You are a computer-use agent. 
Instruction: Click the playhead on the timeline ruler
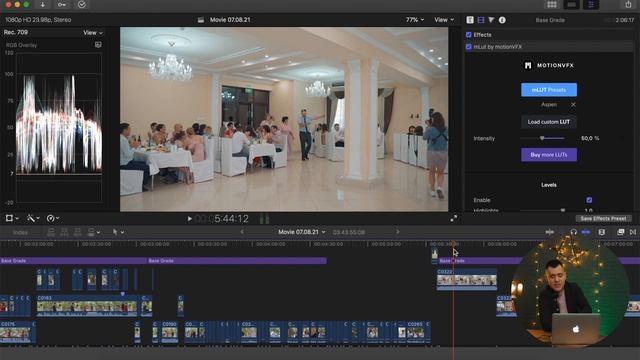point(453,244)
